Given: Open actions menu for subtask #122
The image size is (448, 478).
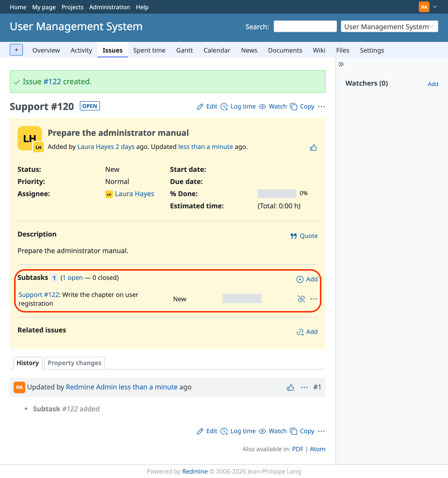Looking at the screenshot, I should click(314, 299).
